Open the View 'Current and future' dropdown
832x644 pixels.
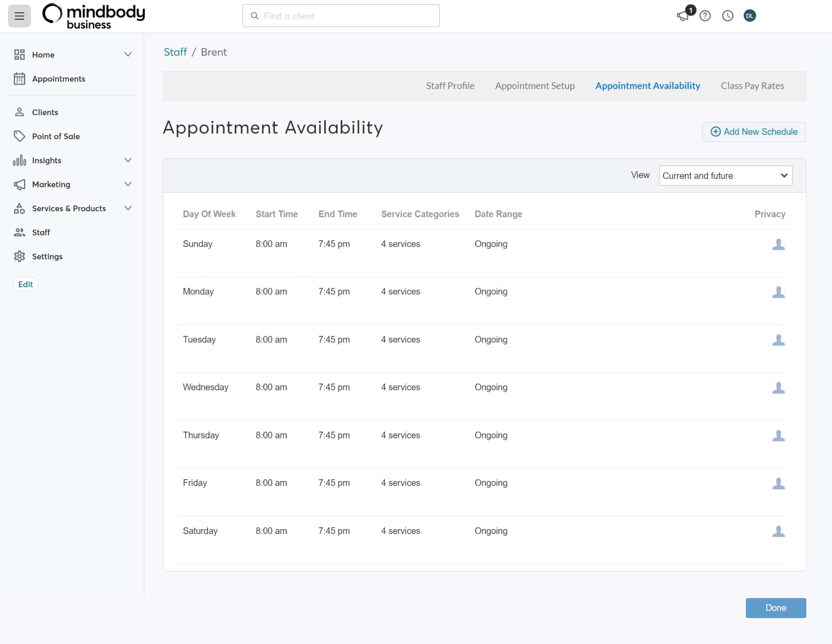[x=725, y=175]
